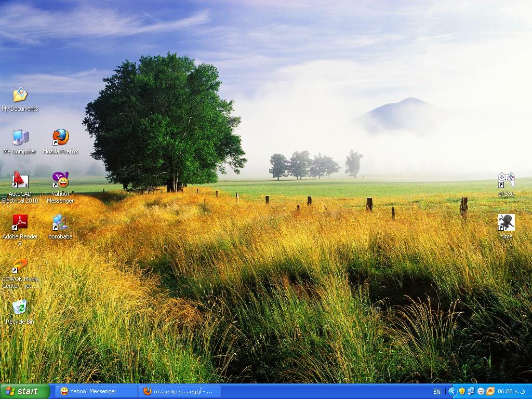Click the taskbar clock showing 06:08
Viewport: 532px width, 399px height.
pos(511,391)
